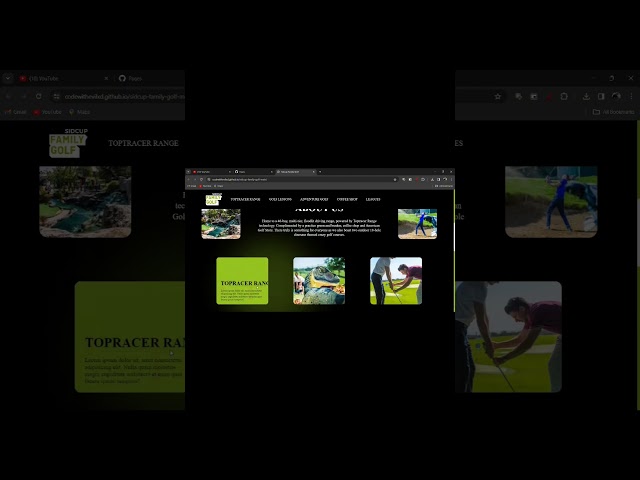Click the Sidcup Family Golf logo in center page

click(x=213, y=199)
